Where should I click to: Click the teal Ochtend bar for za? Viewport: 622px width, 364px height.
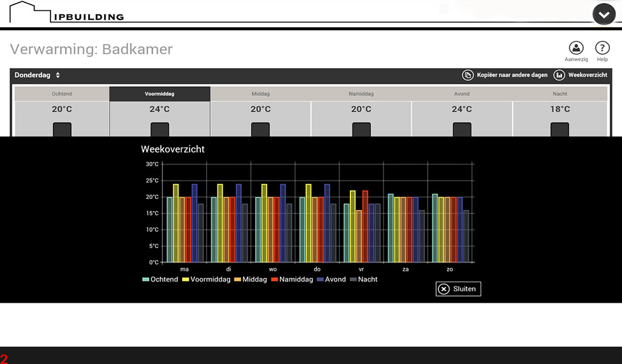point(391,228)
